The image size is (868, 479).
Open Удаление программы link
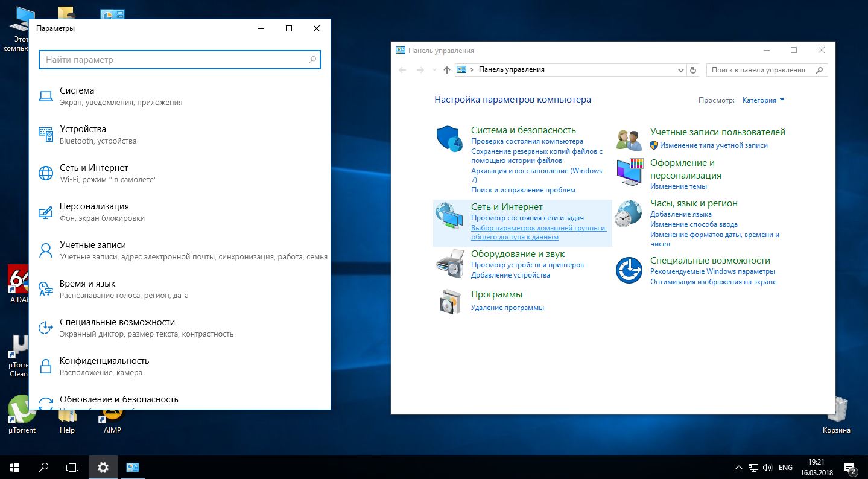(507, 308)
